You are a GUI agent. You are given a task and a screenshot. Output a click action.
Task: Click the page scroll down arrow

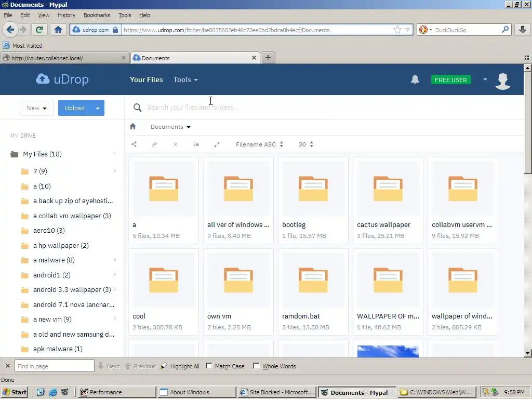(527, 353)
